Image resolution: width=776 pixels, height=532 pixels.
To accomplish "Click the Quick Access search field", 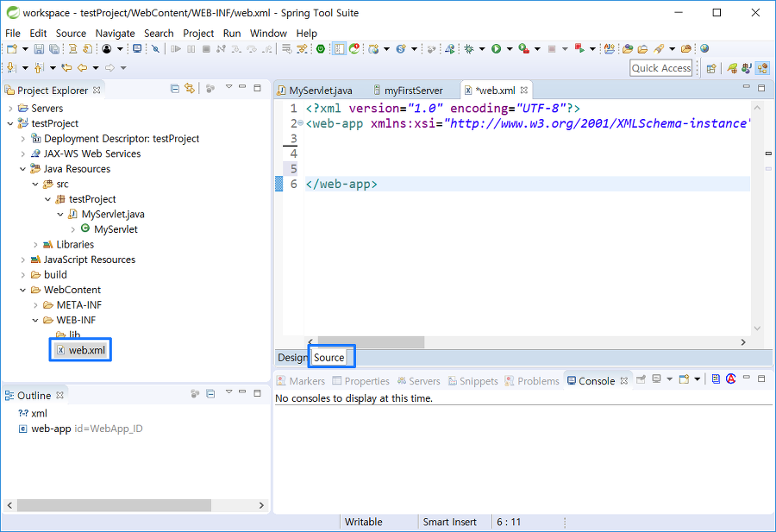I will click(x=660, y=68).
